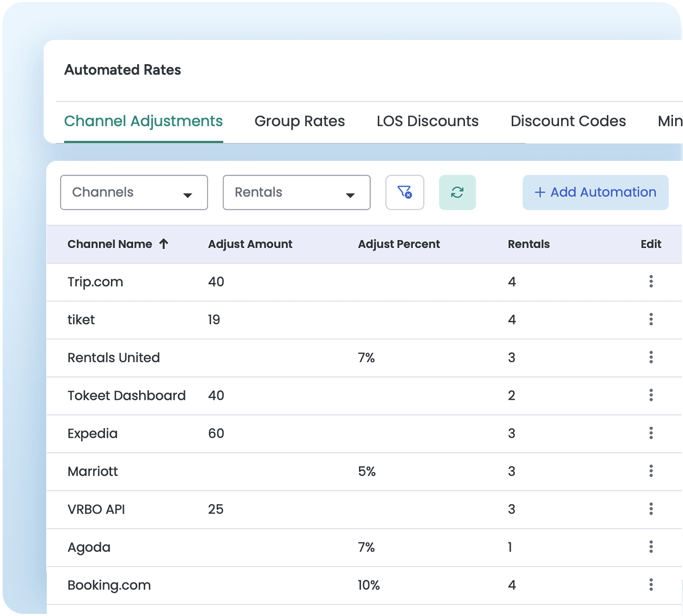Screen dimensions: 683x616
Task: Select the Trip.com channel name
Action: pos(95,282)
